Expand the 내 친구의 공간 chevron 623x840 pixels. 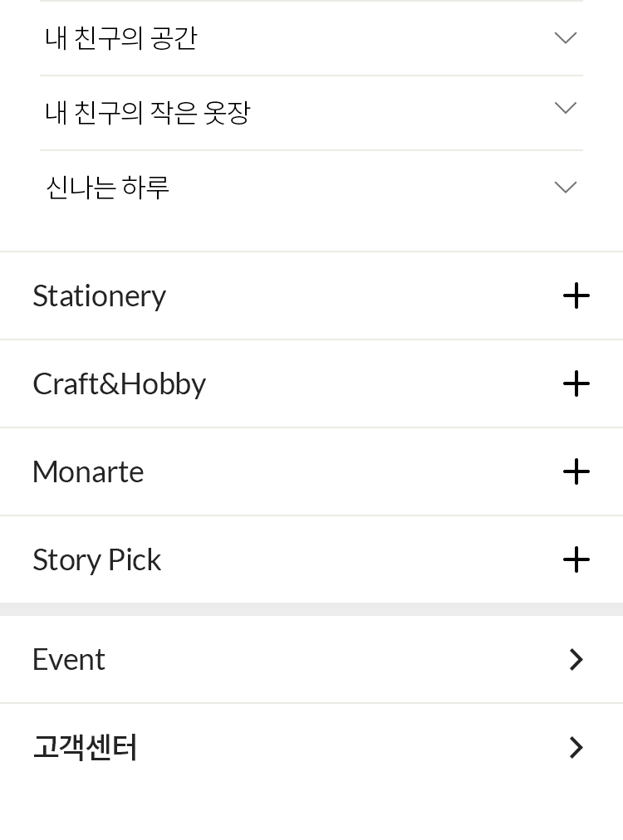point(565,38)
